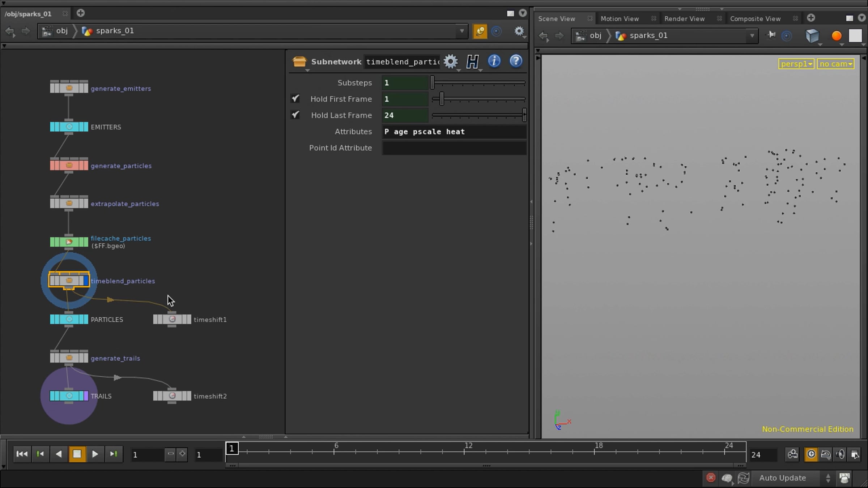Click the play forward button

pyautogui.click(x=95, y=454)
